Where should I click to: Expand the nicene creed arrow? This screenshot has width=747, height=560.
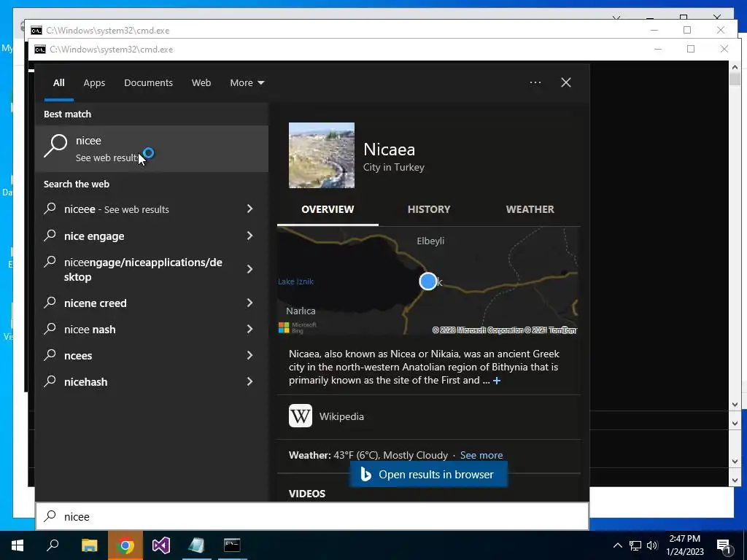249,303
